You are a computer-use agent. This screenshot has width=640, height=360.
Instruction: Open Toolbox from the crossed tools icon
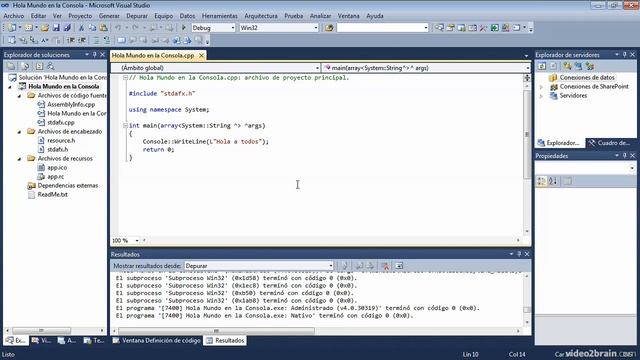(483, 28)
